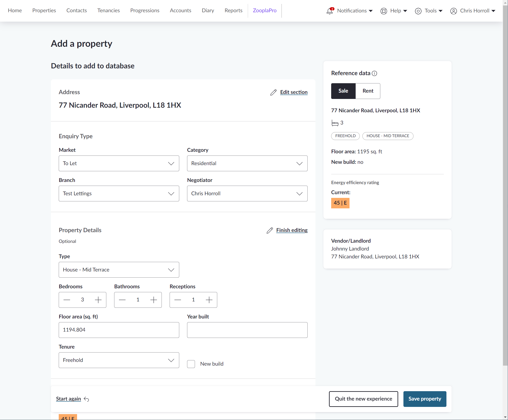Open the Branch dropdown
508x420 pixels.
(119, 194)
